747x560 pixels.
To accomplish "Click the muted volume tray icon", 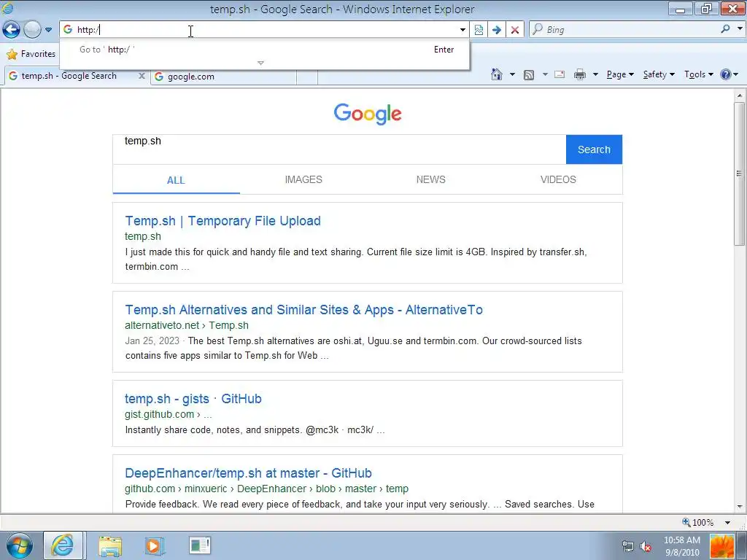I will click(646, 546).
